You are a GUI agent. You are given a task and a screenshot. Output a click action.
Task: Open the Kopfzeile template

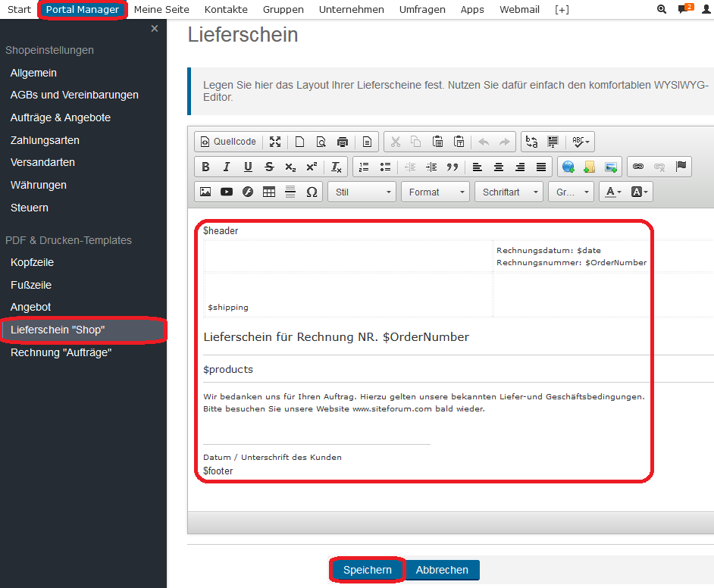[x=33, y=263]
